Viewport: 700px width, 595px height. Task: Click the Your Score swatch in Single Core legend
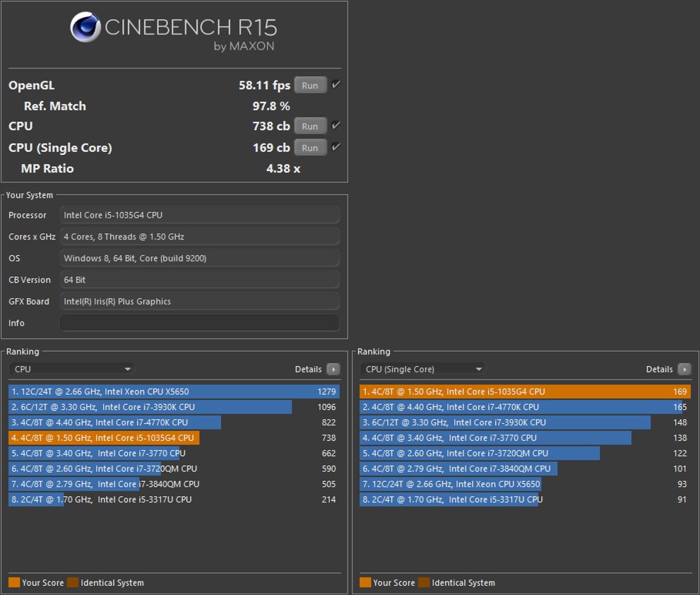pos(365,582)
